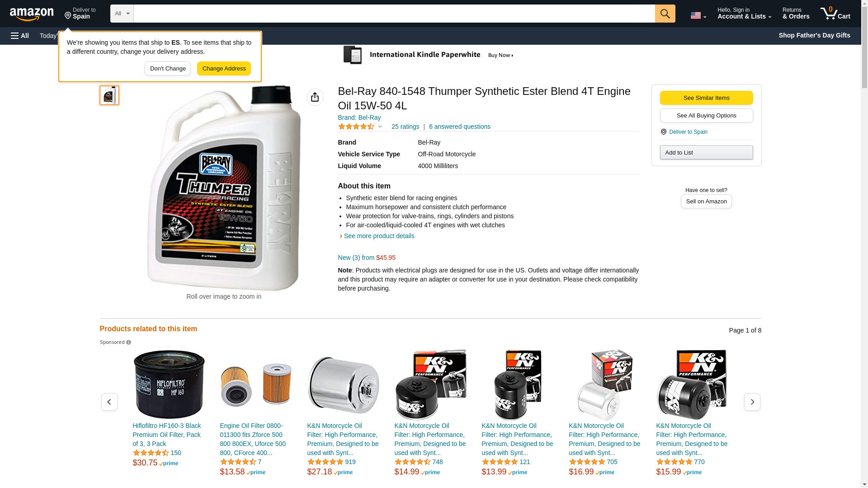Image resolution: width=868 pixels, height=488 pixels.
Task: Open the 6 answered questions link
Action: 460,127
